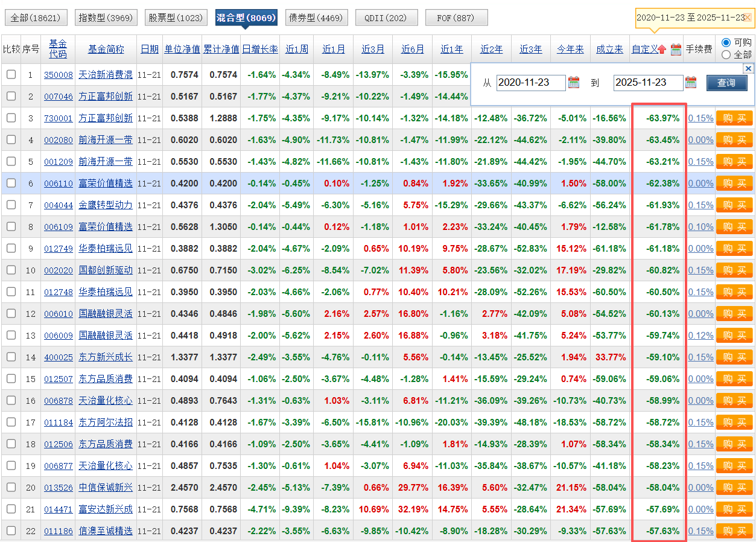Open fund code 014471 link
Viewport: 756px width, 542px height.
(58, 509)
